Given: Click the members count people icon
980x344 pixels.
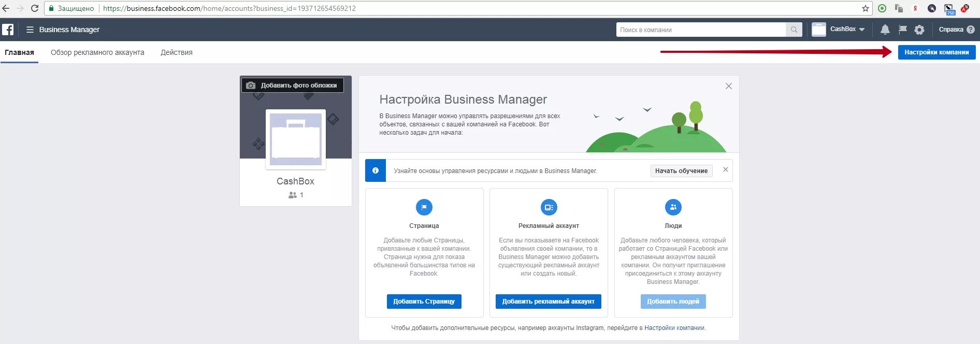Looking at the screenshot, I should coord(293,195).
